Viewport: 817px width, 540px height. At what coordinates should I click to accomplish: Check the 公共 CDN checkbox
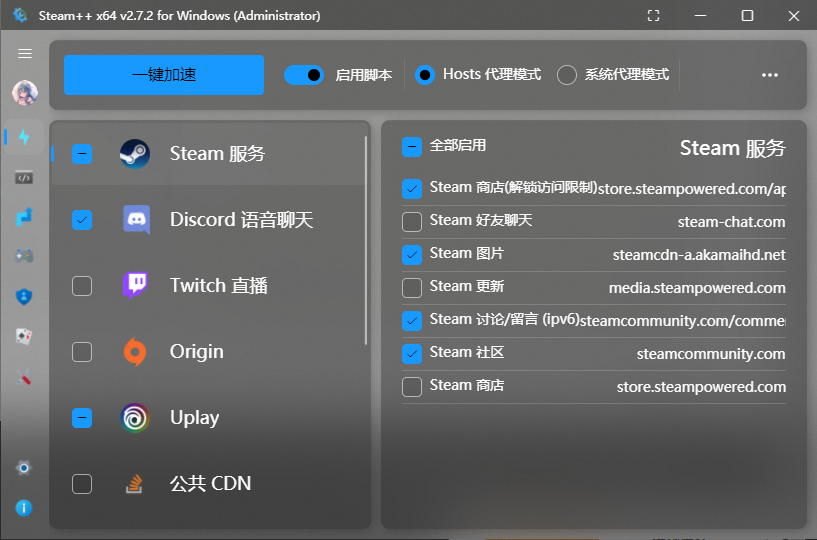click(82, 484)
